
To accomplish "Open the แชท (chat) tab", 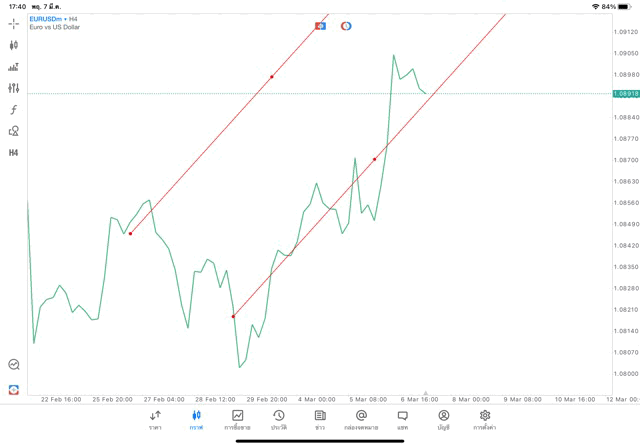I will point(402,419).
